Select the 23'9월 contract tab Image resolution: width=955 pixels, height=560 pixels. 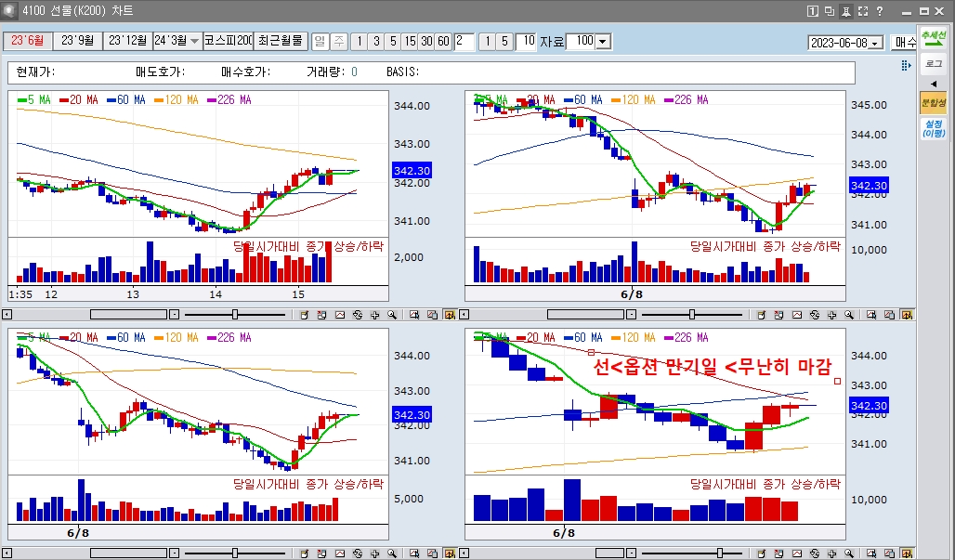tap(77, 41)
